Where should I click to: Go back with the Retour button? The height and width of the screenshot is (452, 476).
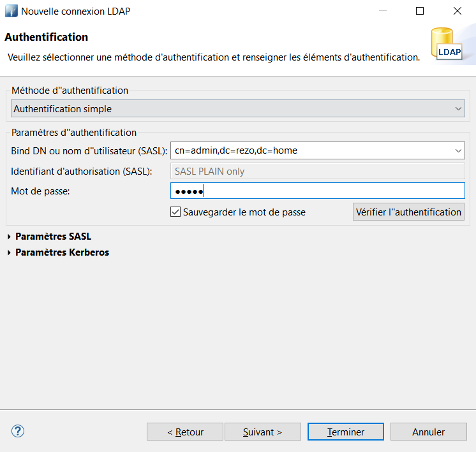pos(185,432)
